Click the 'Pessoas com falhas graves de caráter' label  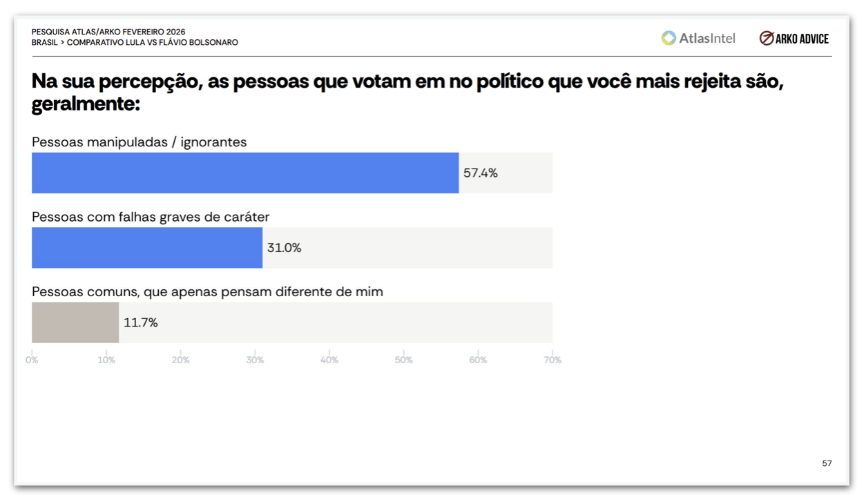[x=151, y=217]
